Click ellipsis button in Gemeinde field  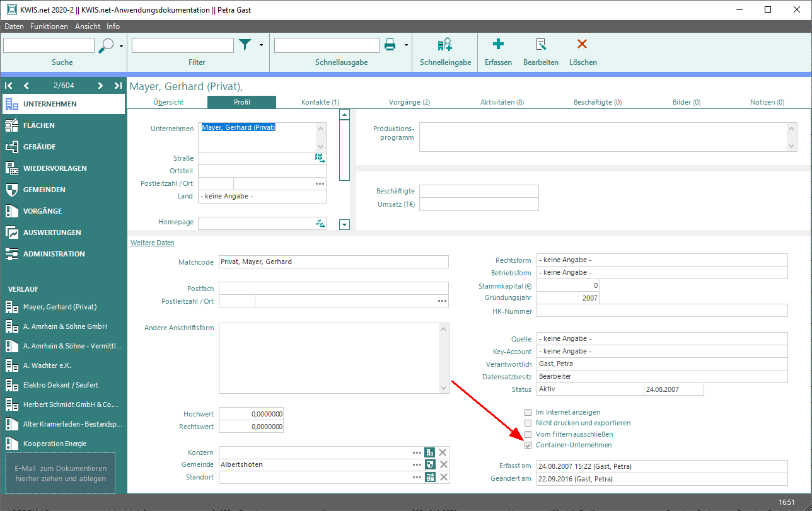click(417, 464)
